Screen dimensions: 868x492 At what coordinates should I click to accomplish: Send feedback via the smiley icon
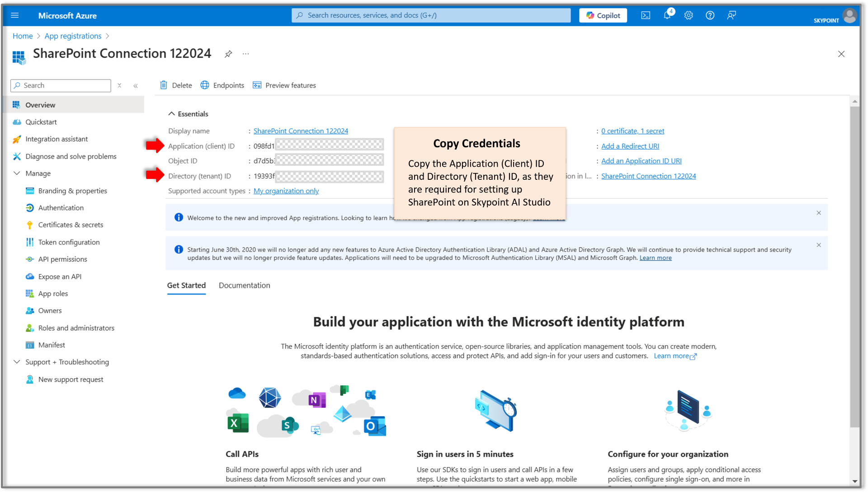pos(731,15)
